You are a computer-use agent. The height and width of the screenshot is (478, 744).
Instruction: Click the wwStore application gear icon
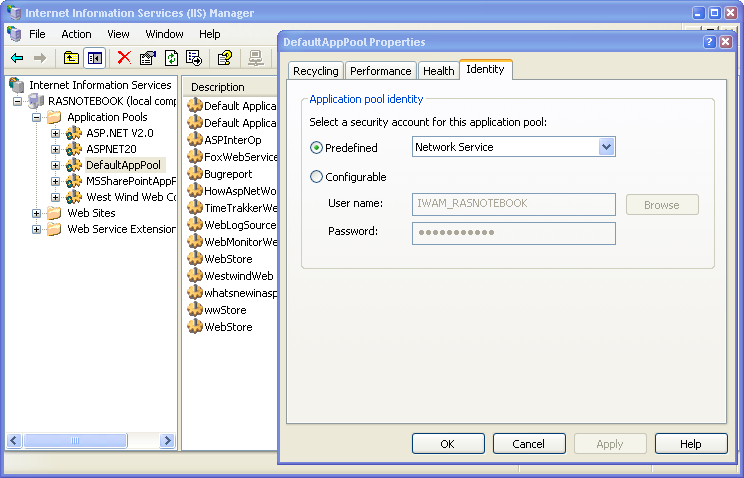coord(195,309)
